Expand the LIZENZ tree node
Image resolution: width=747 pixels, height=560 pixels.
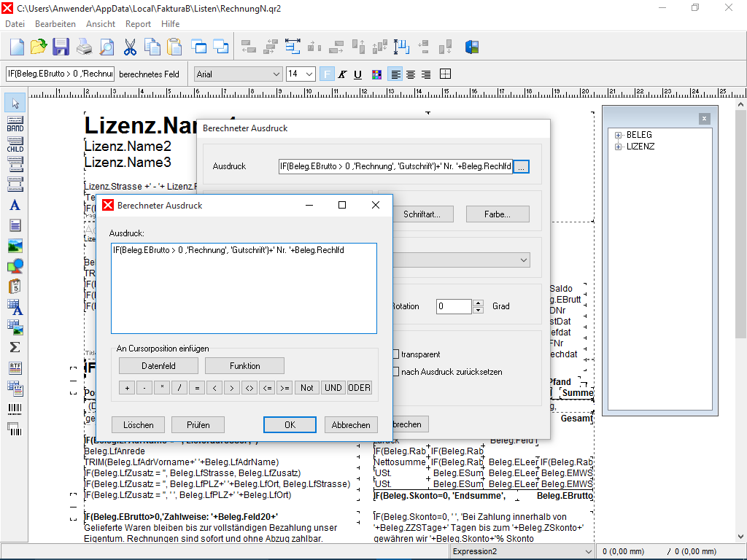619,147
